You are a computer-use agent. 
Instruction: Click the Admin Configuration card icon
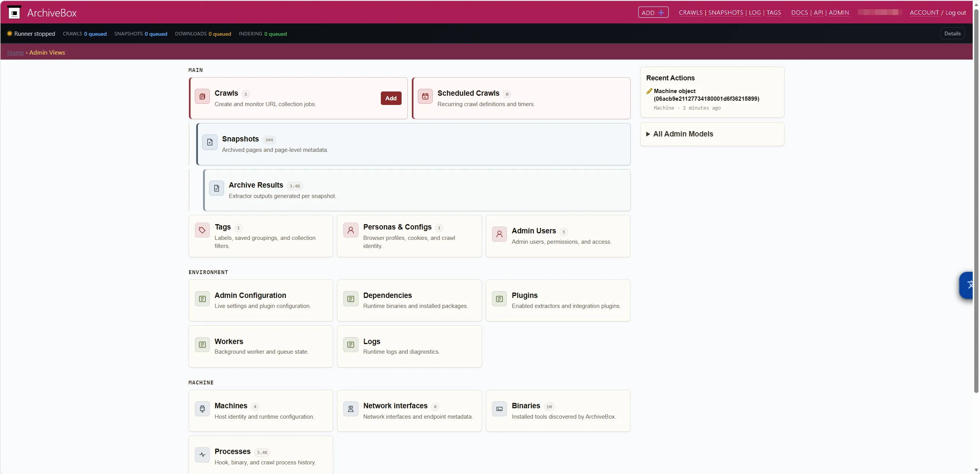pos(202,299)
